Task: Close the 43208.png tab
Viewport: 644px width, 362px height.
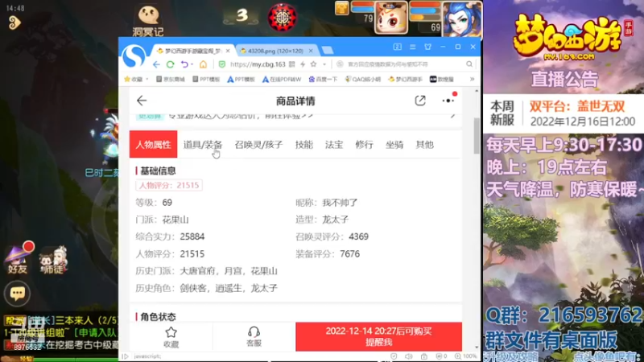Action: coord(311,51)
